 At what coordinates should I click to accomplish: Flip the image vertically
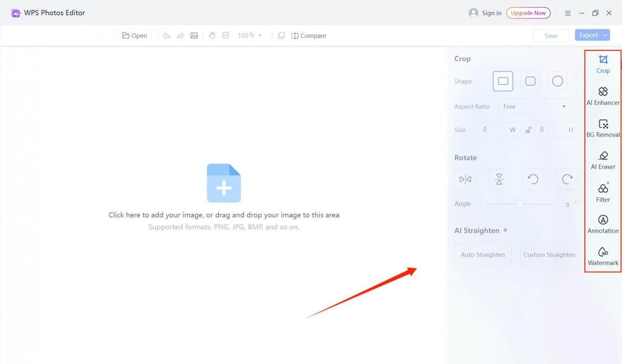(499, 179)
